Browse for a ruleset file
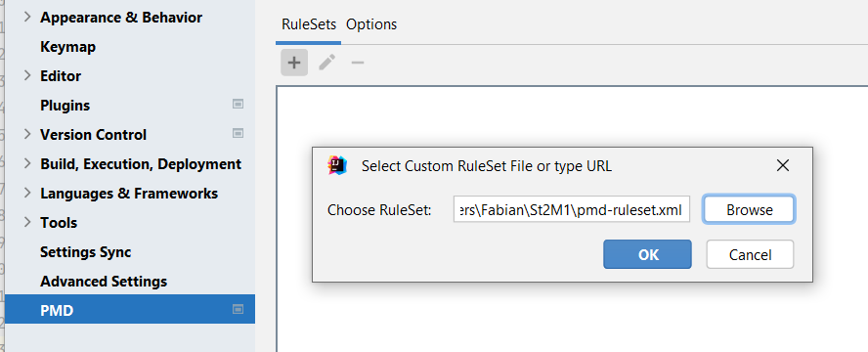 (749, 210)
